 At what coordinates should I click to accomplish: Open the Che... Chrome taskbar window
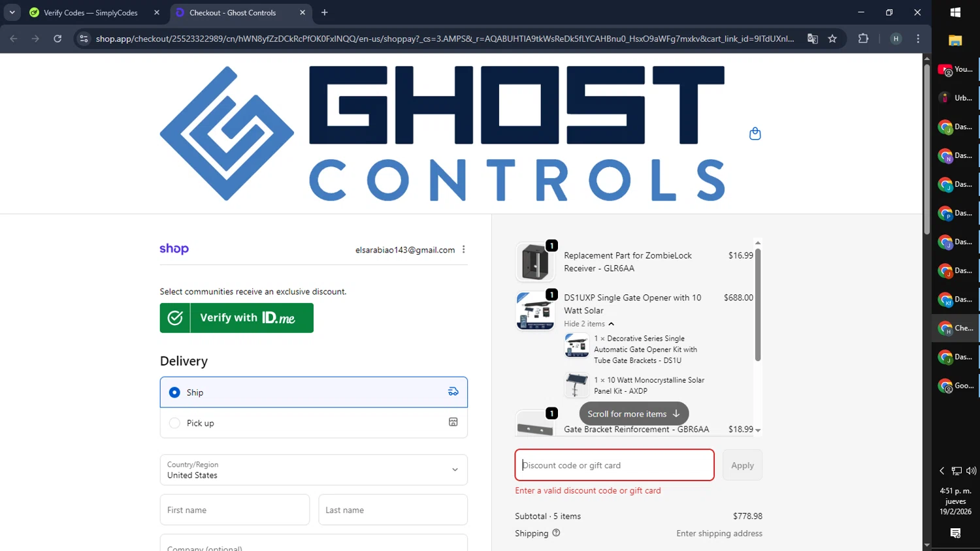click(955, 328)
